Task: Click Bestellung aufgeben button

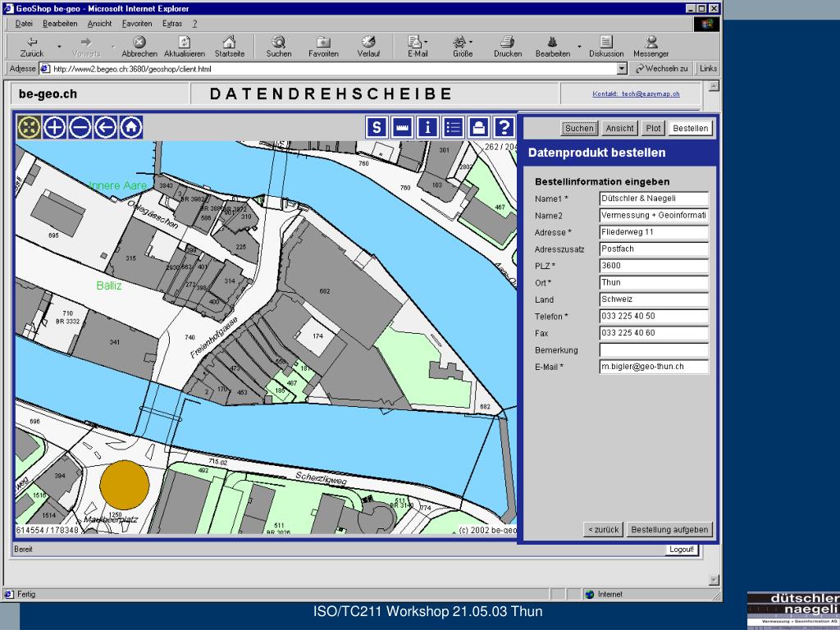Action: tap(669, 529)
